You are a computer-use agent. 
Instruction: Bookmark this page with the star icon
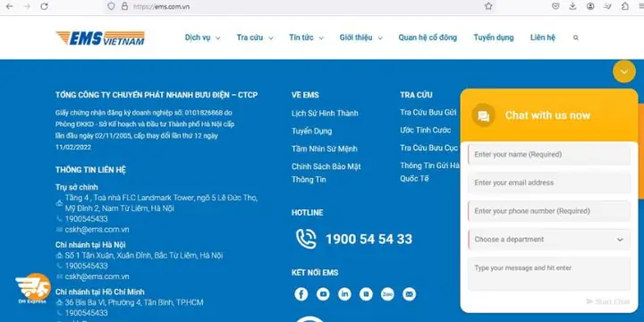point(488,6)
